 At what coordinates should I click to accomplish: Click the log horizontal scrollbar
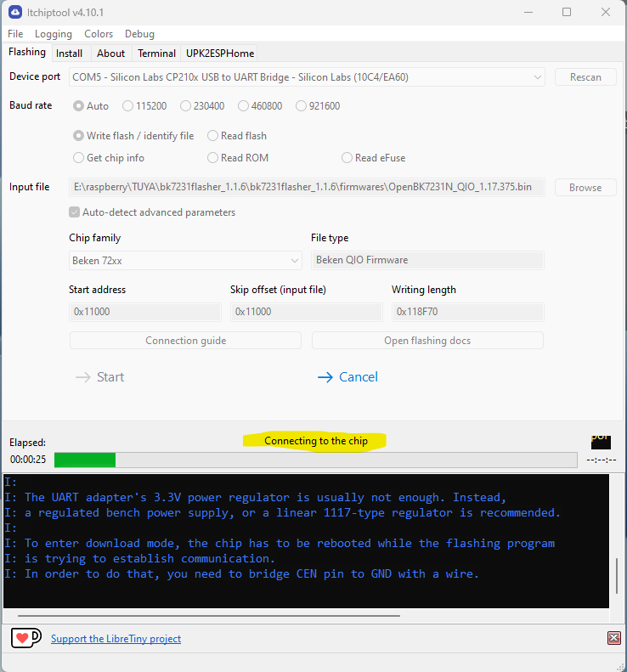(x=209, y=615)
